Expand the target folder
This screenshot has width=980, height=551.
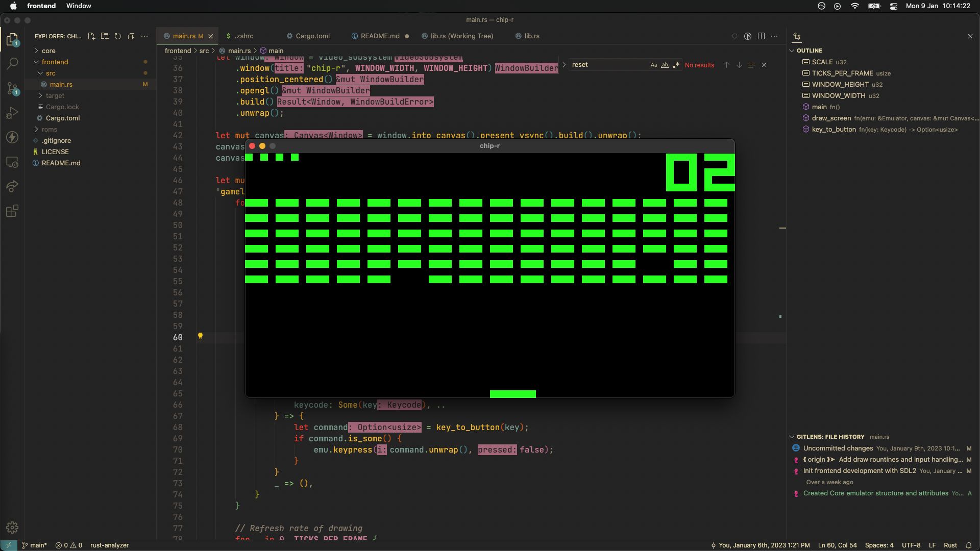pyautogui.click(x=55, y=95)
